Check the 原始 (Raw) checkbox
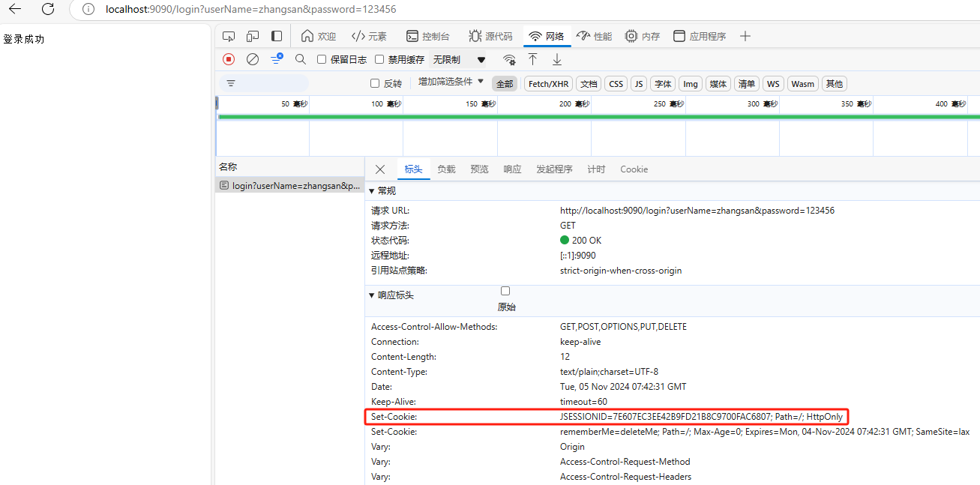This screenshot has width=980, height=485. (505, 291)
